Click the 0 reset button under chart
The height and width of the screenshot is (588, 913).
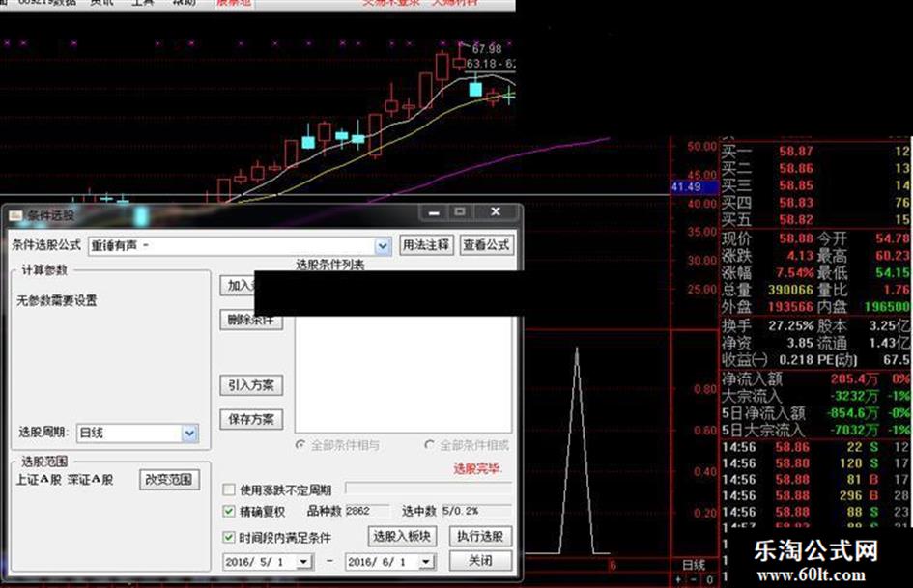(x=709, y=580)
